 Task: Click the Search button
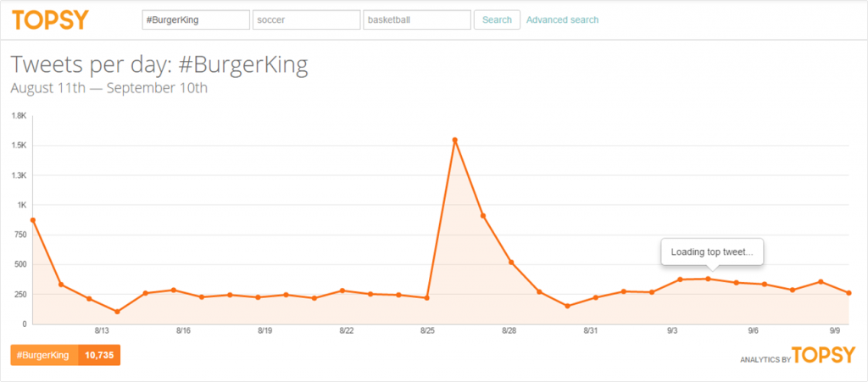coord(497,19)
